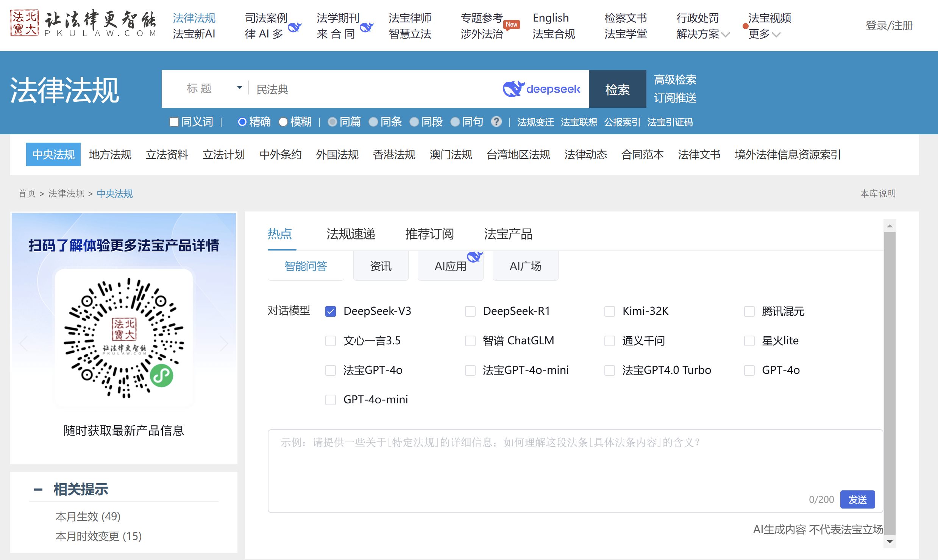This screenshot has height=560, width=938.
Task: Click the PKULAW logo seal icon
Action: 24,23
